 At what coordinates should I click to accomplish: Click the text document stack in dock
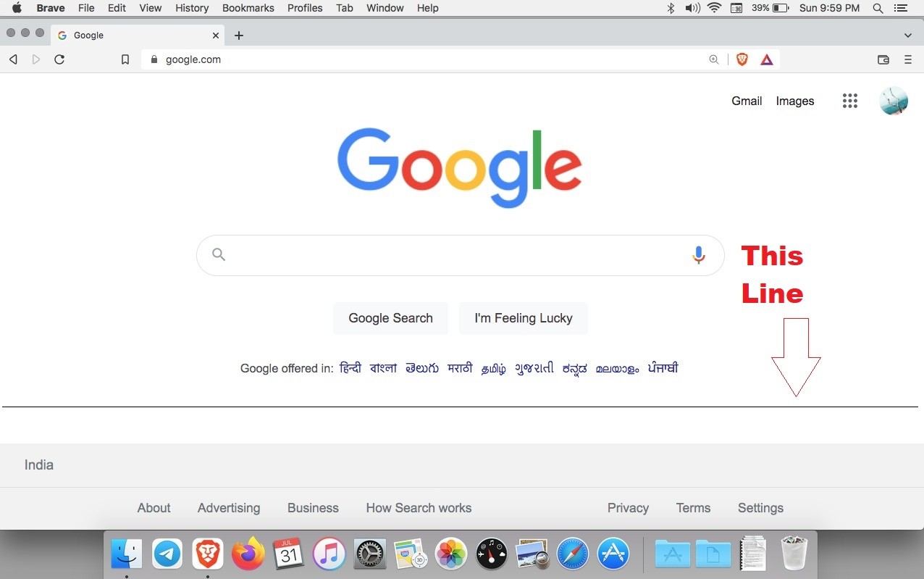(x=753, y=554)
